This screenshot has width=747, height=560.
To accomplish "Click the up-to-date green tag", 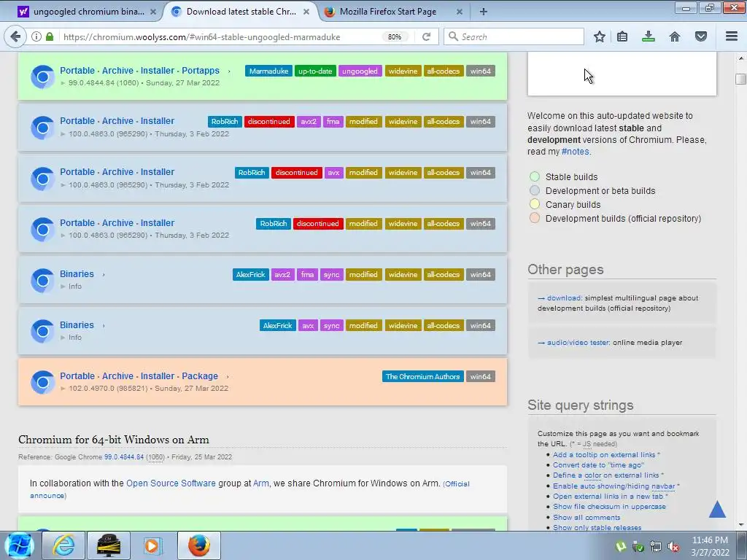I will coord(315,71).
